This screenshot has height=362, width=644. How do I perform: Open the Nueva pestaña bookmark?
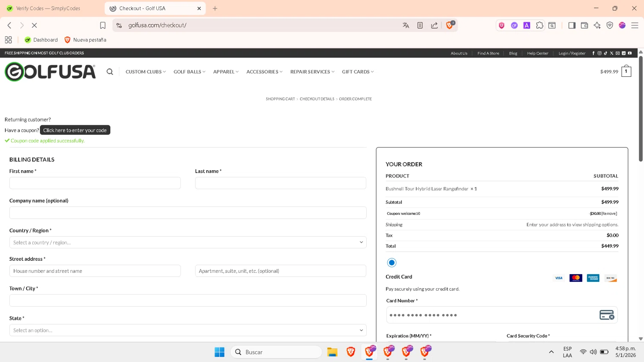(x=85, y=40)
